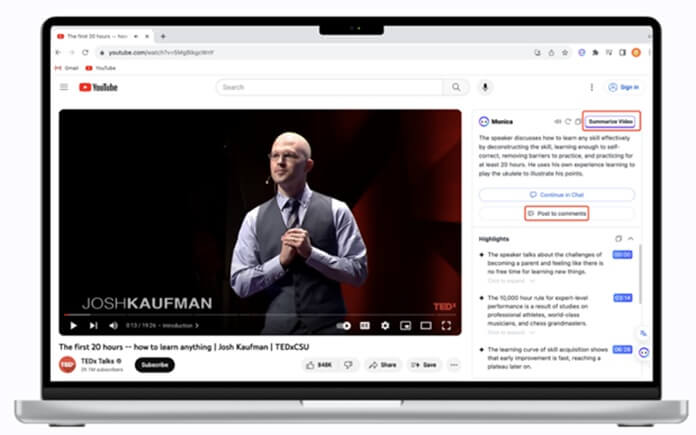
Task: Like the video with the thumbs-up button
Action: pos(319,365)
